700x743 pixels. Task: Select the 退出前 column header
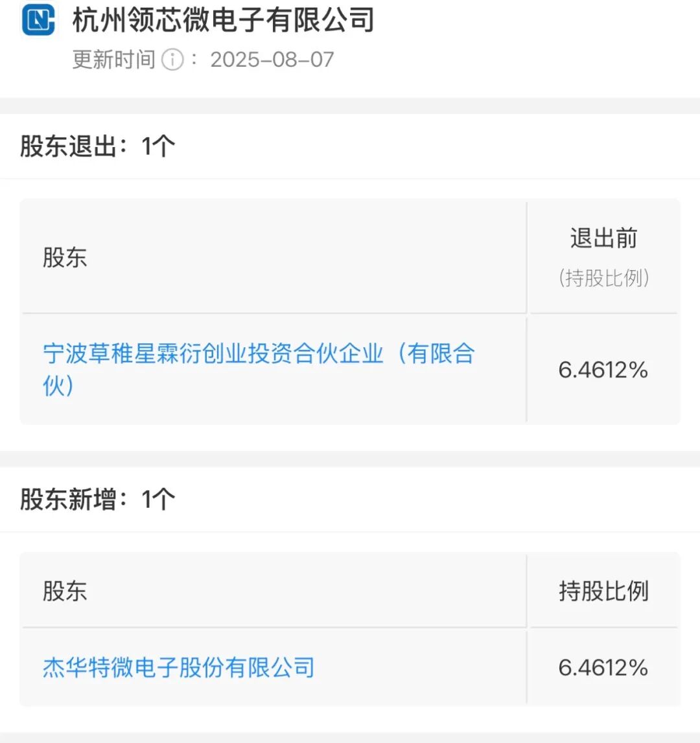coord(603,238)
